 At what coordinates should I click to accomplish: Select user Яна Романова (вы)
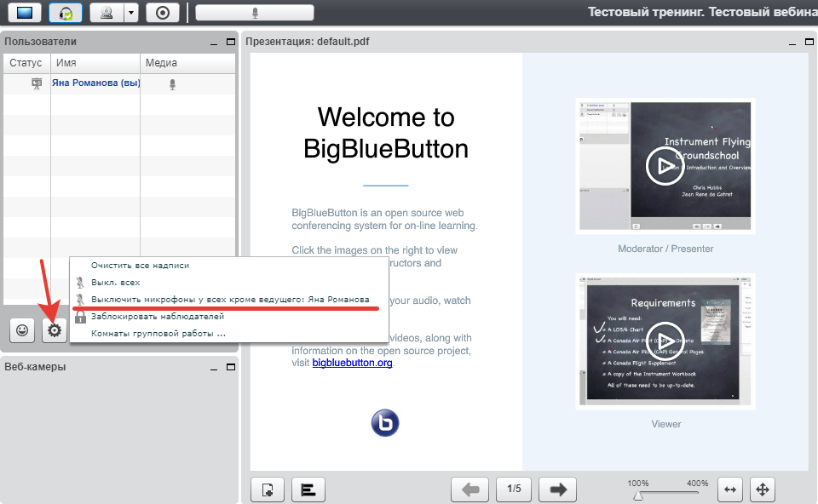96,83
